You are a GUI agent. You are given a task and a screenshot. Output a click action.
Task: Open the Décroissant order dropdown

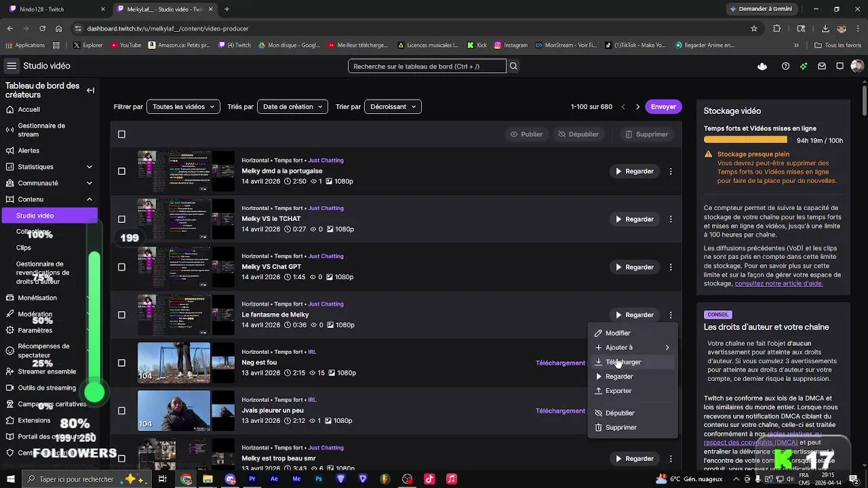coord(393,106)
